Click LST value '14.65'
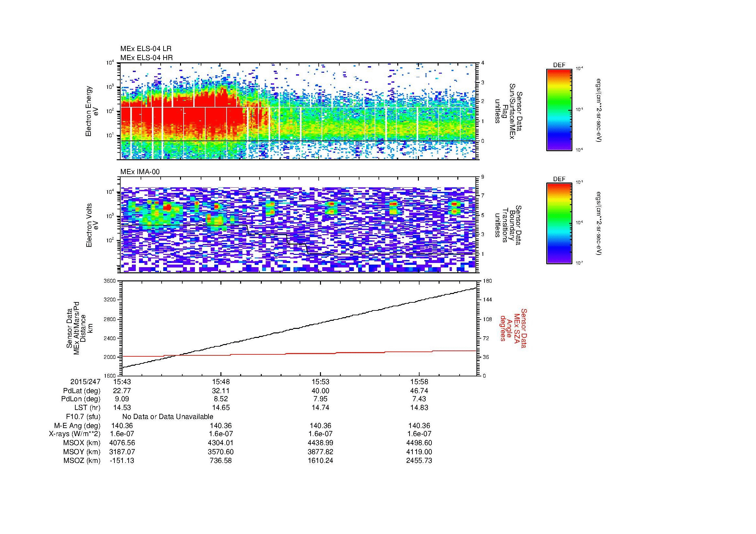This screenshot has width=756, height=534. (221, 408)
